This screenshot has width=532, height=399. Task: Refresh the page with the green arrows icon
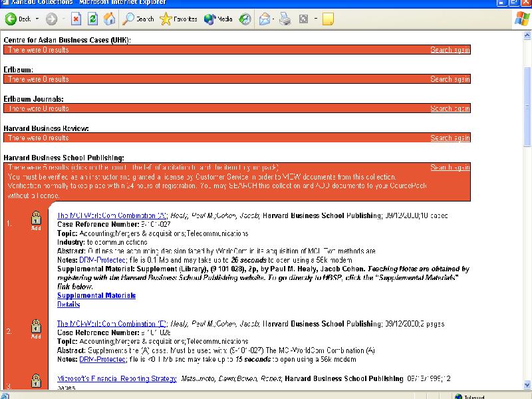click(92, 19)
